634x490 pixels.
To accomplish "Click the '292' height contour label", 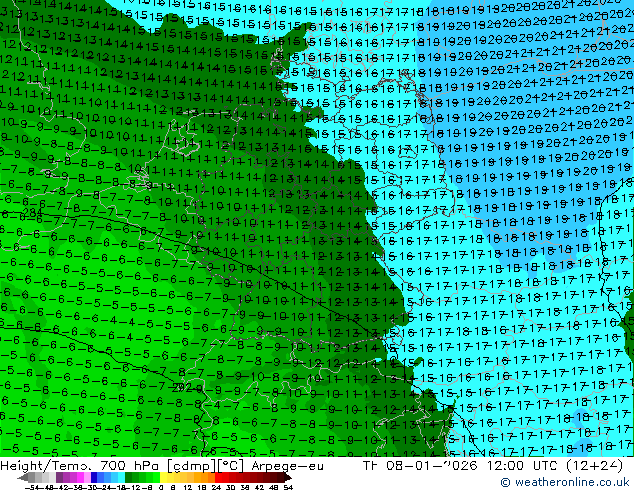I will click(182, 388).
